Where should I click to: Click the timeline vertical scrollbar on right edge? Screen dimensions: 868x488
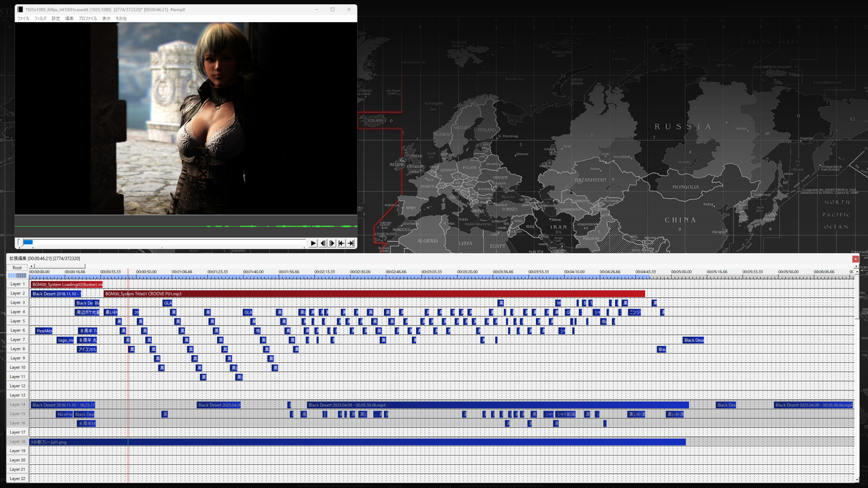coord(857,375)
